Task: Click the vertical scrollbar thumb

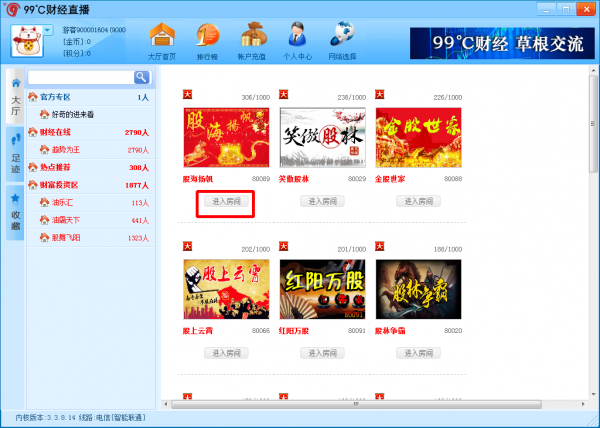Action: click(593, 124)
